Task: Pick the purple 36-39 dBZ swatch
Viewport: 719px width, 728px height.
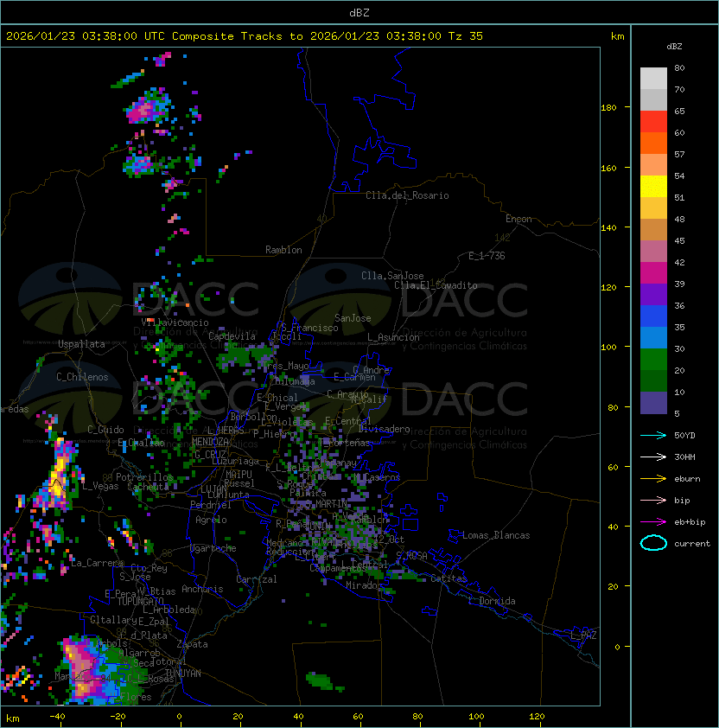Action: 653,295
